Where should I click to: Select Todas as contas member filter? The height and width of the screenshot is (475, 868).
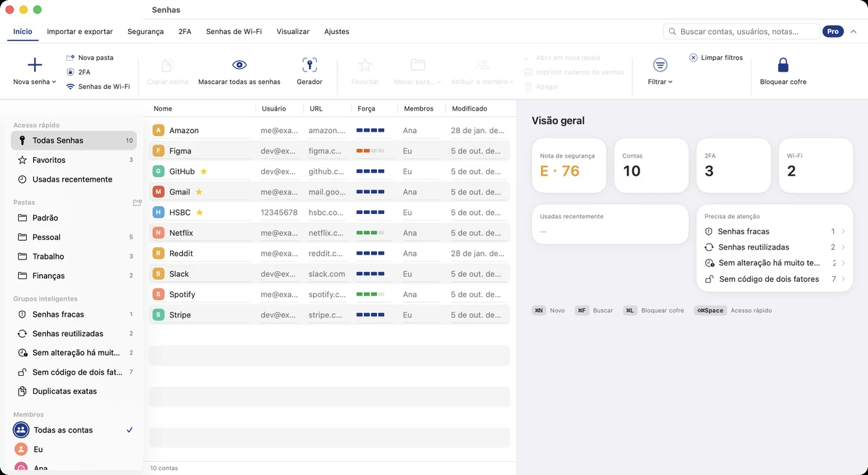click(74, 430)
